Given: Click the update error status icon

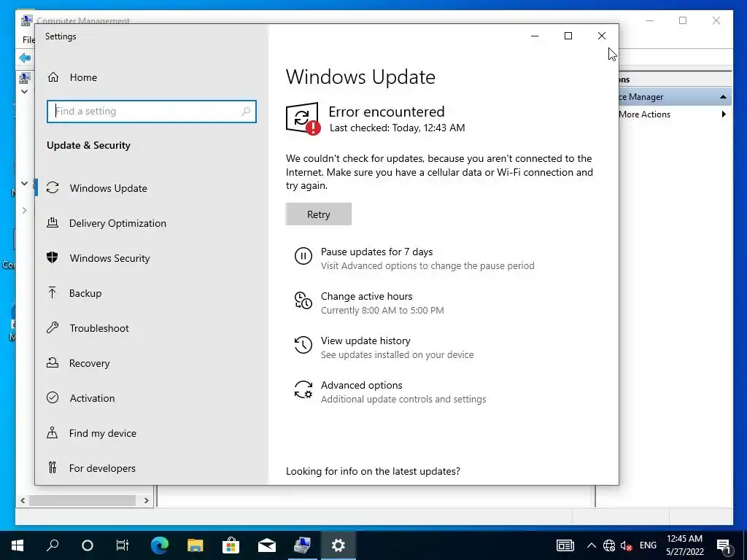Looking at the screenshot, I should point(303,119).
